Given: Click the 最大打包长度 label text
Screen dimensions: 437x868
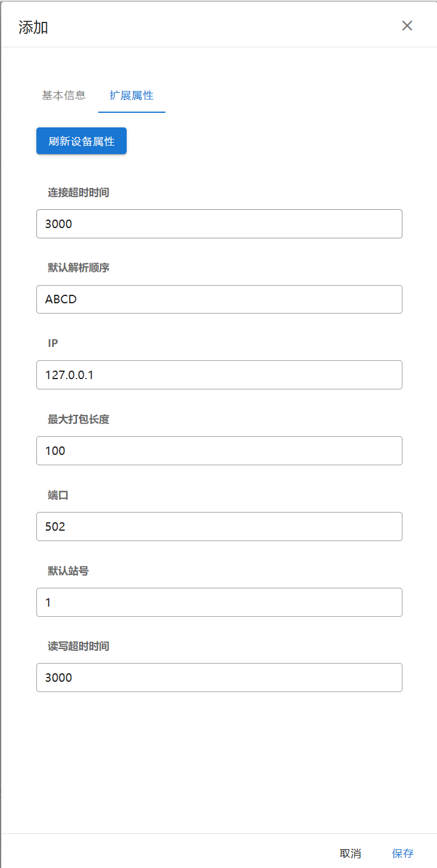Looking at the screenshot, I should pyautogui.click(x=78, y=419).
